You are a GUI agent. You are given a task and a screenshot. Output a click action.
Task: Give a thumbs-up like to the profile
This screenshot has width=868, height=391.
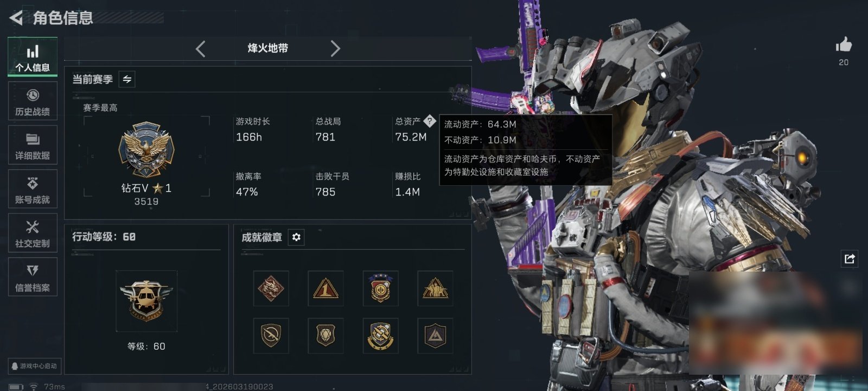844,45
